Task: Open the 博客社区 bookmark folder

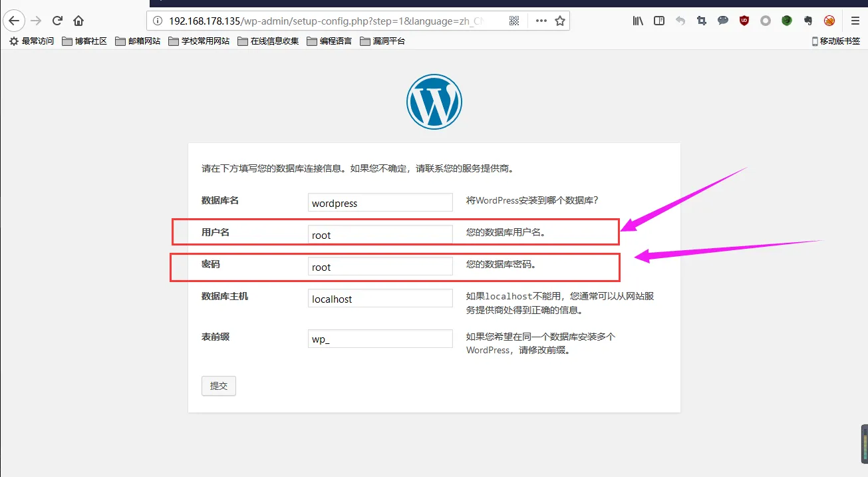Action: coord(84,41)
